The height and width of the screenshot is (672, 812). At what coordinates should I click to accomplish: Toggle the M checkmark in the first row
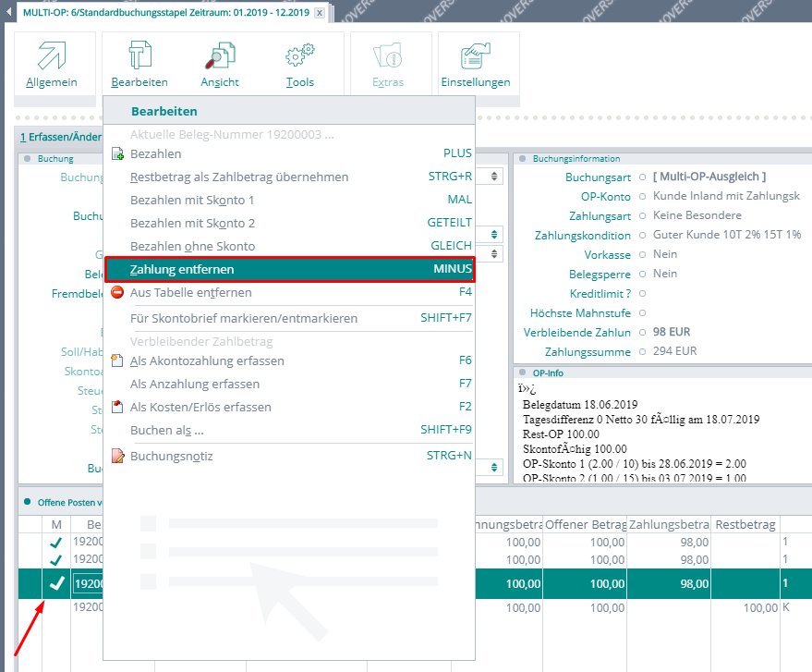[56, 543]
